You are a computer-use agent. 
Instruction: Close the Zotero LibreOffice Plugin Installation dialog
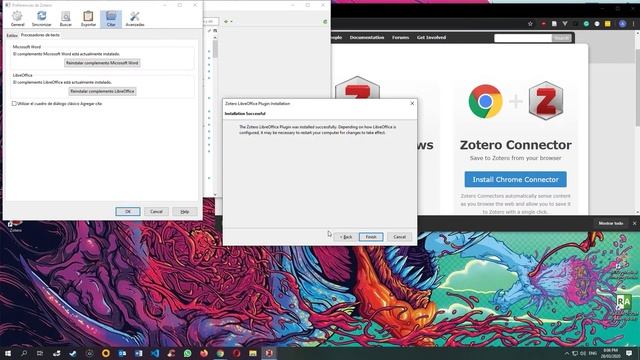tap(412, 103)
